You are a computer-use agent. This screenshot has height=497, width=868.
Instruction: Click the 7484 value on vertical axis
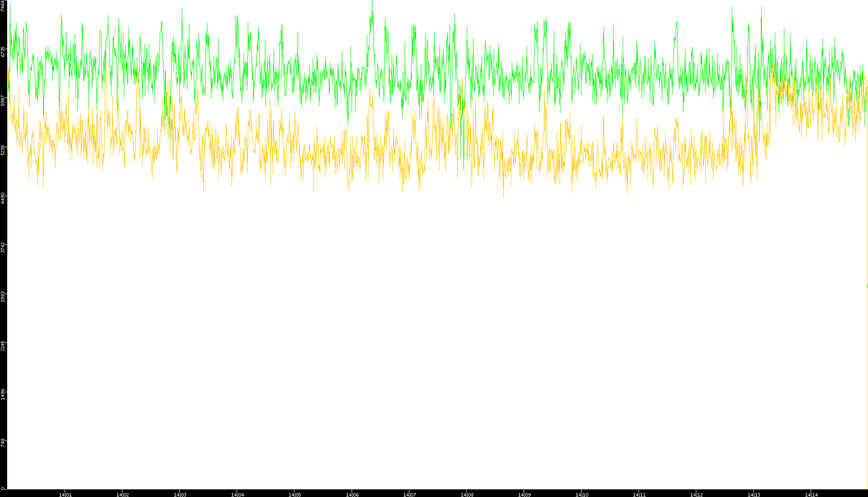point(3,6)
